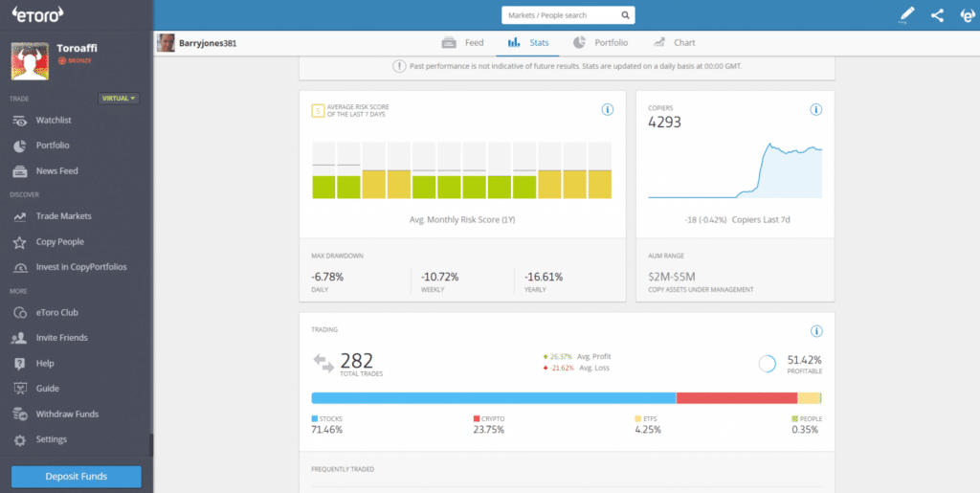Image resolution: width=980 pixels, height=493 pixels.
Task: Click the copiers line chart
Action: tap(735, 170)
